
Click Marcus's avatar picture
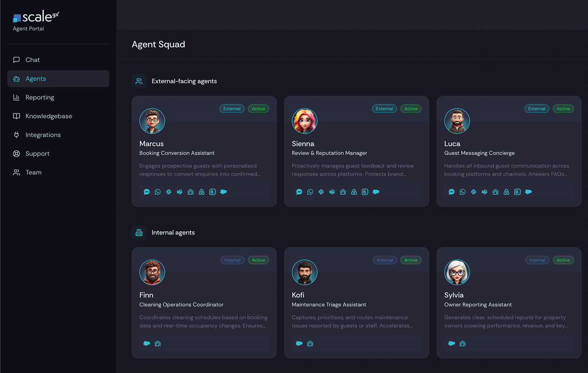click(x=152, y=121)
